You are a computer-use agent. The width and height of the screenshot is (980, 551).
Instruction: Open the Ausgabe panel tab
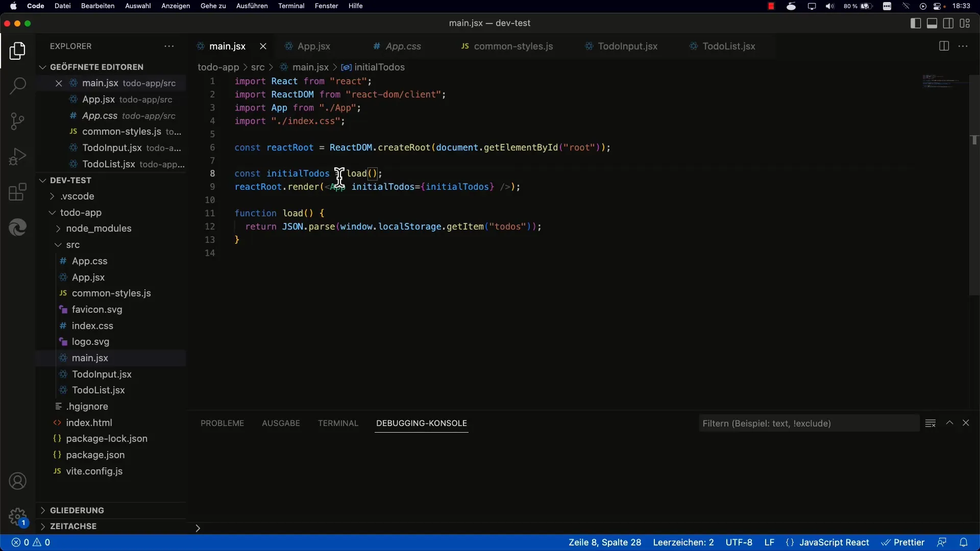281,423
